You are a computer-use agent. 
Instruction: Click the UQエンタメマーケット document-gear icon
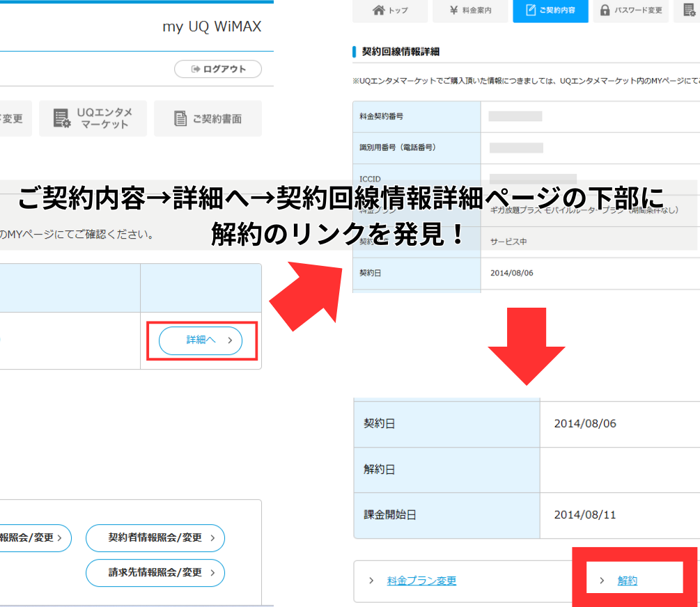[x=62, y=118]
